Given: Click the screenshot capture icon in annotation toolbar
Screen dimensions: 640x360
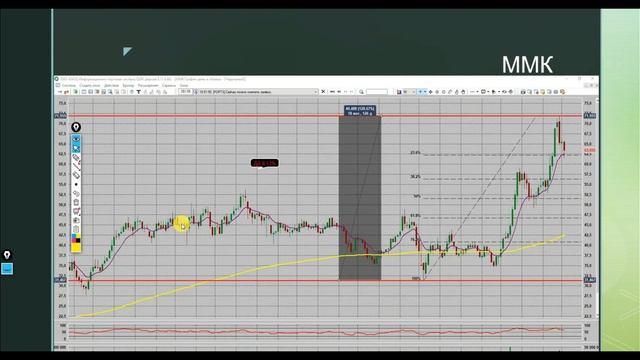Looking at the screenshot, I should coord(76,211).
